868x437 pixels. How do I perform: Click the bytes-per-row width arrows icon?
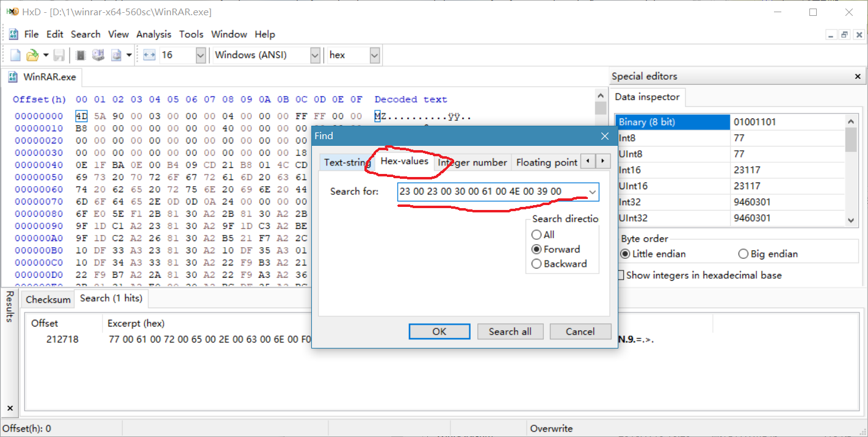point(150,55)
